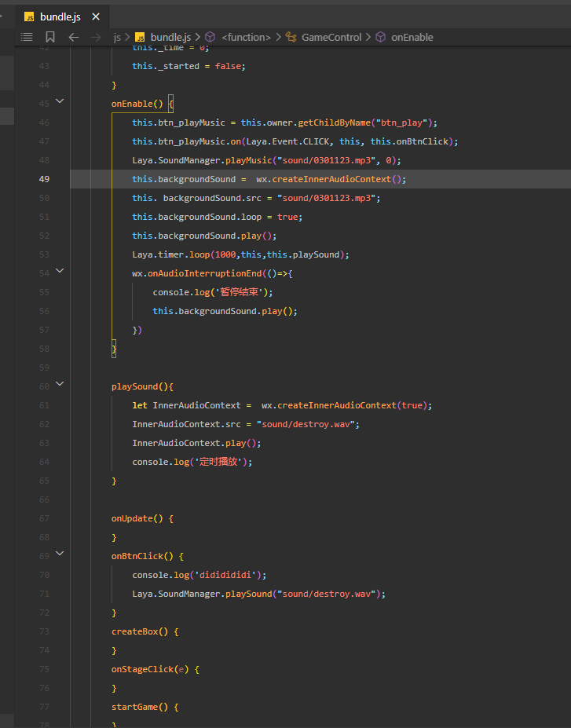Click 'onUpdate' method name on line 67

click(x=132, y=518)
